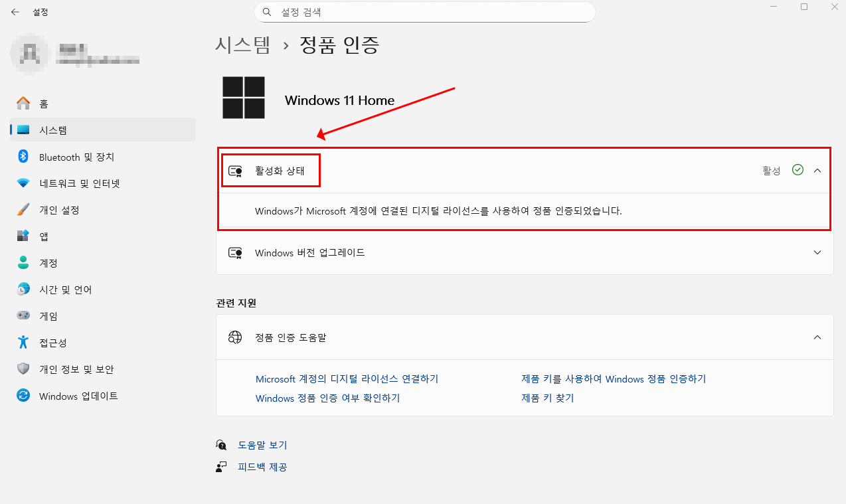Click the accessibility figure icon
846x504 pixels.
click(x=23, y=343)
